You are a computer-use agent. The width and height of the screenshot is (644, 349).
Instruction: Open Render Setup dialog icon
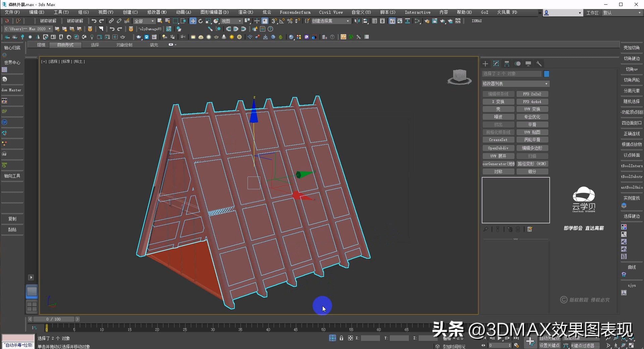click(427, 21)
